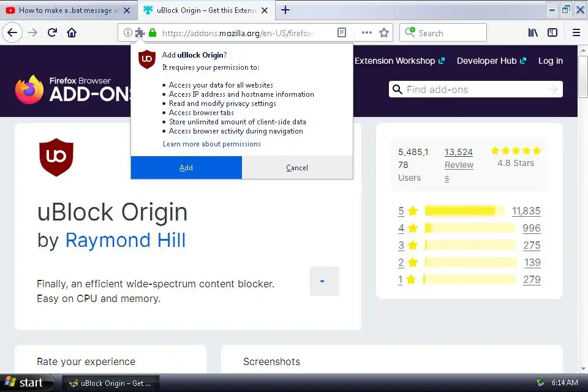Image resolution: width=588 pixels, height=392 pixels.
Task: Click the 4.8 Stars rating text
Action: (516, 163)
